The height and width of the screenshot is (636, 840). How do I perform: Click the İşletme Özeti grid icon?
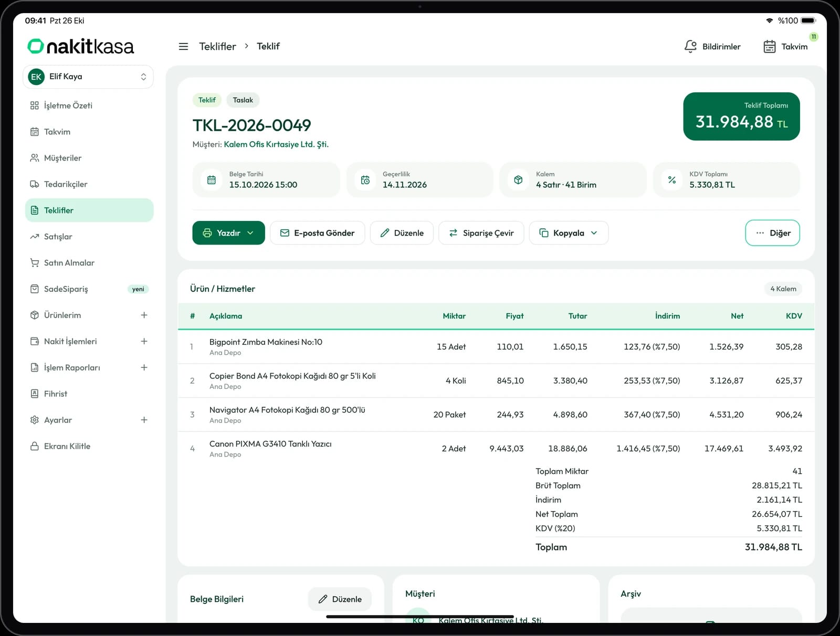tap(35, 105)
